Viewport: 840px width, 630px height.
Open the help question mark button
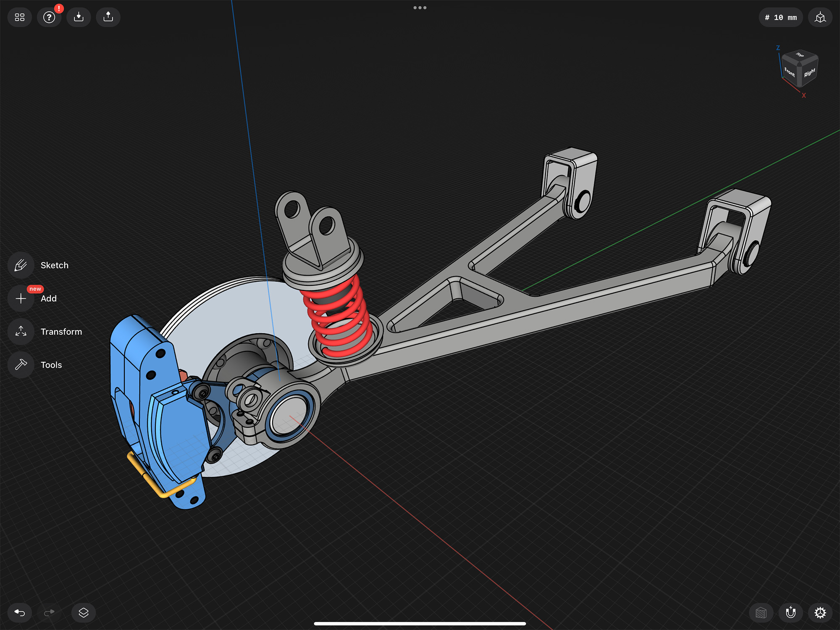click(x=49, y=17)
